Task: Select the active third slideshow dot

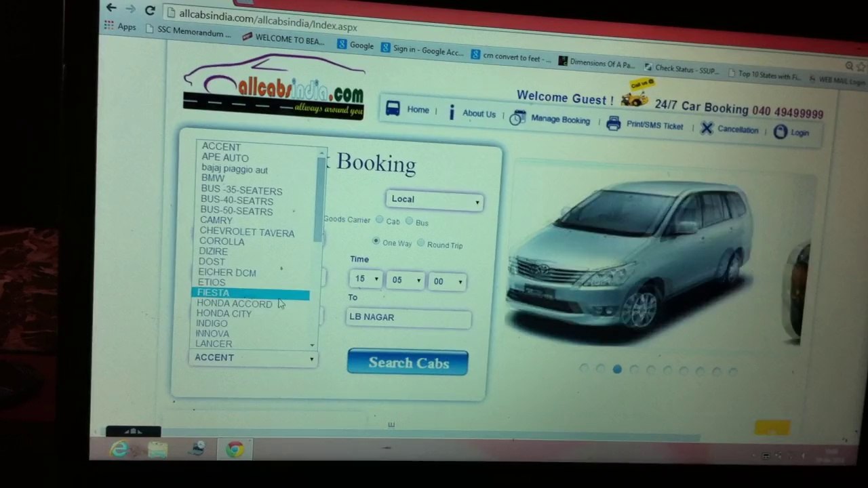Action: point(616,369)
